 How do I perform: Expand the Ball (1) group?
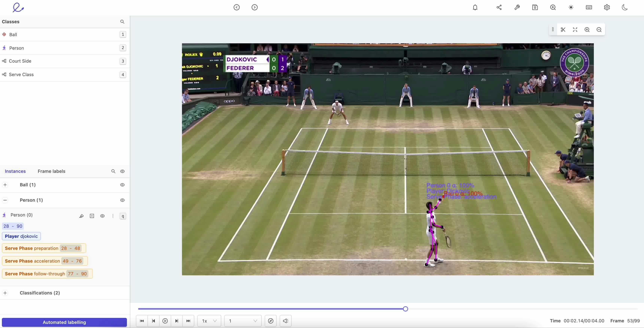tap(5, 185)
